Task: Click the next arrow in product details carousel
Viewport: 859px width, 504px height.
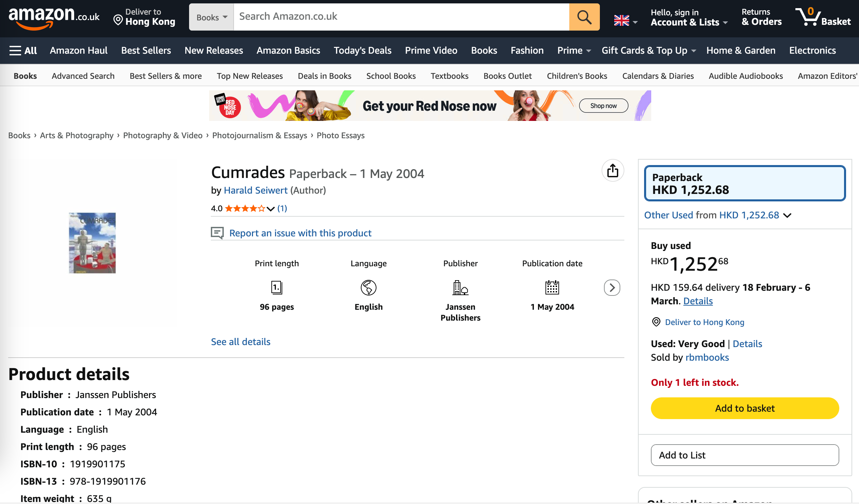Action: tap(611, 288)
